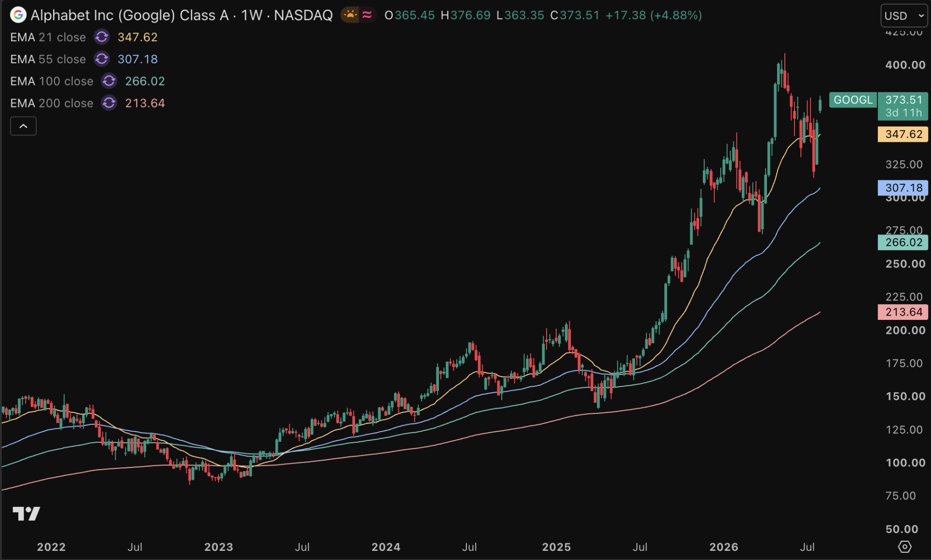Click the Alphabet Inc (Google) Class A title
The height and width of the screenshot is (560, 931).
click(x=130, y=15)
